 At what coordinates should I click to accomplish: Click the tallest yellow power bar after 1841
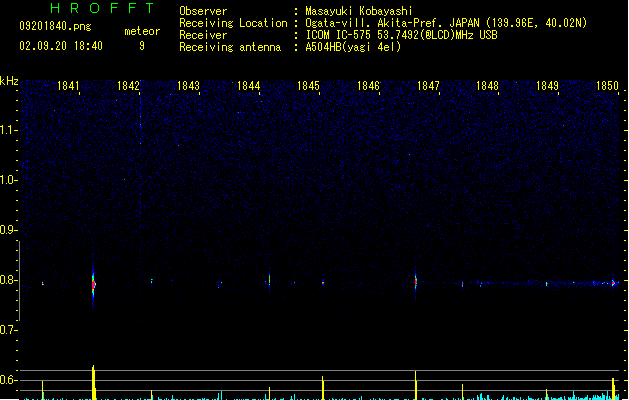[93, 382]
